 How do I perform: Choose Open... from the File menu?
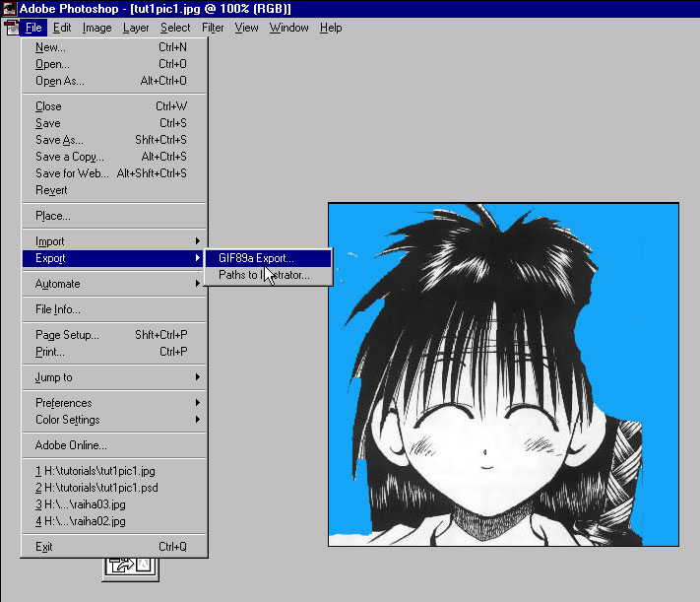115,64
